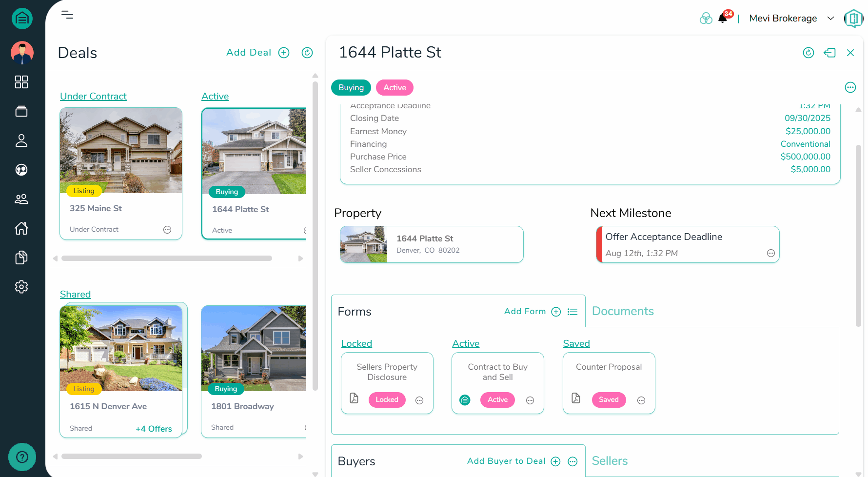Open Offer Acceptance Deadline milestone options
This screenshot has height=477, width=868.
pyautogui.click(x=771, y=253)
